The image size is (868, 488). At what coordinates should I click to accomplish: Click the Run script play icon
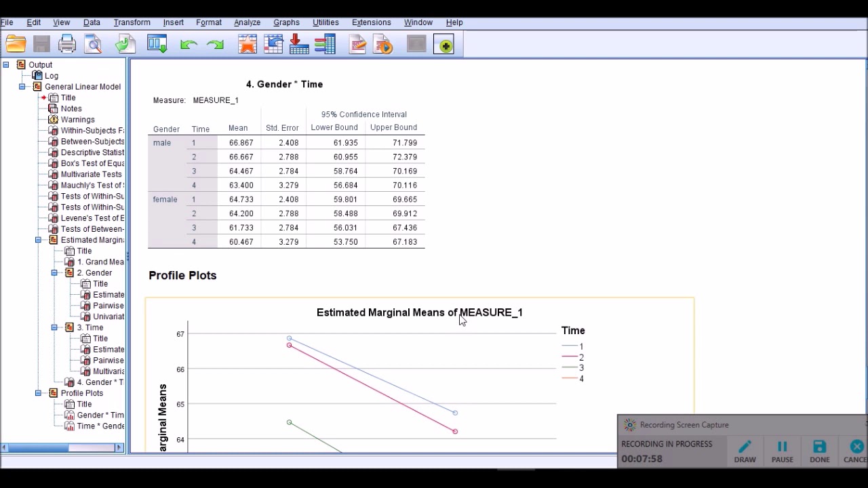tap(383, 45)
